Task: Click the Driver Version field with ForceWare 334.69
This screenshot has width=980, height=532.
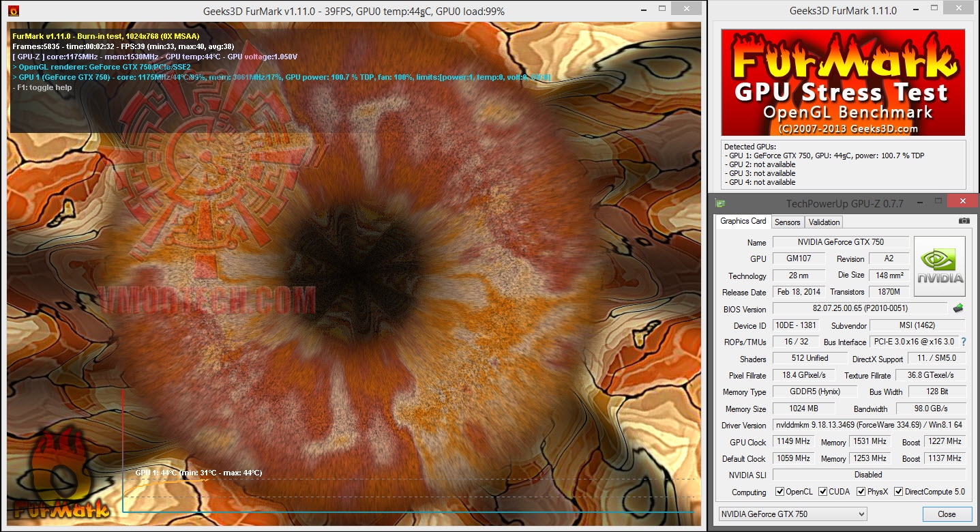Action: point(869,425)
